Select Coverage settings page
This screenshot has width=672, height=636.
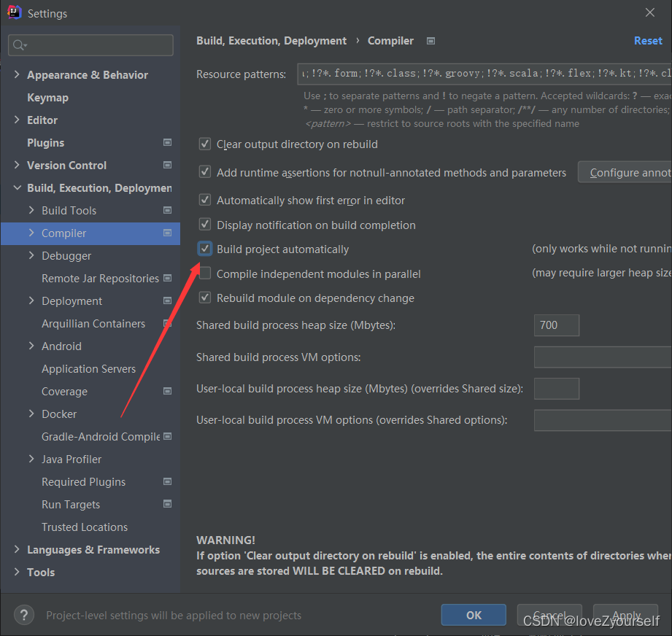64,392
